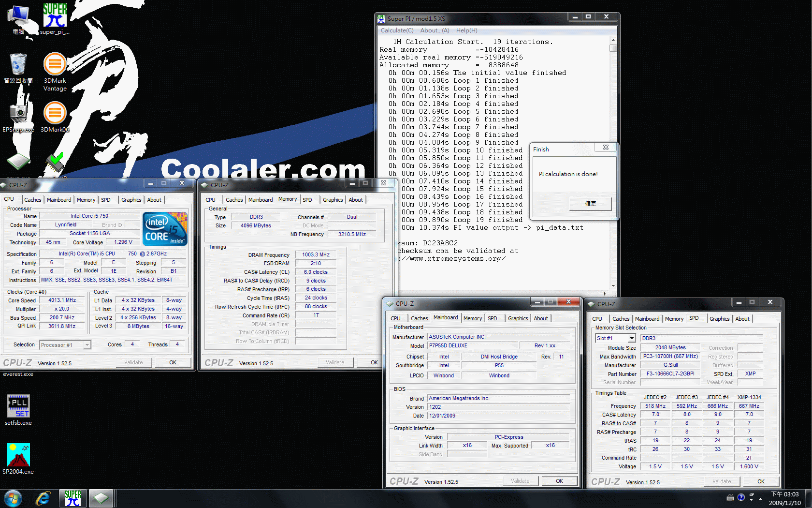Viewport: 812px width, 508px height.
Task: Click Super PI scrollbar up arrow
Action: click(613, 40)
